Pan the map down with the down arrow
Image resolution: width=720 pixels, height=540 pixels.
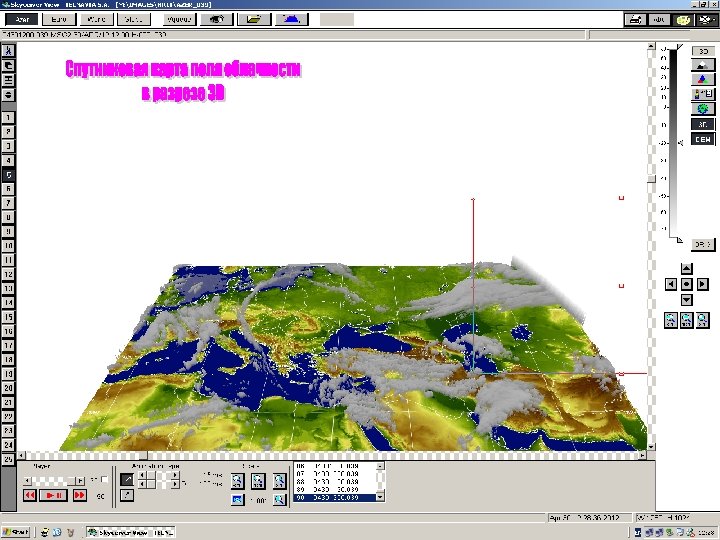tap(686, 300)
